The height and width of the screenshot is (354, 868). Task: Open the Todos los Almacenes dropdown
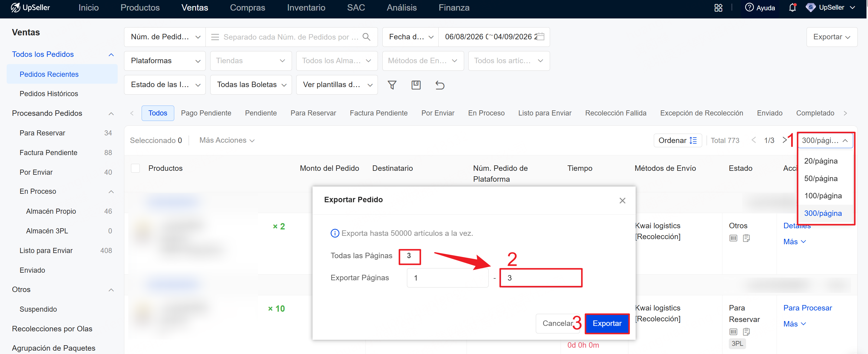[337, 61]
